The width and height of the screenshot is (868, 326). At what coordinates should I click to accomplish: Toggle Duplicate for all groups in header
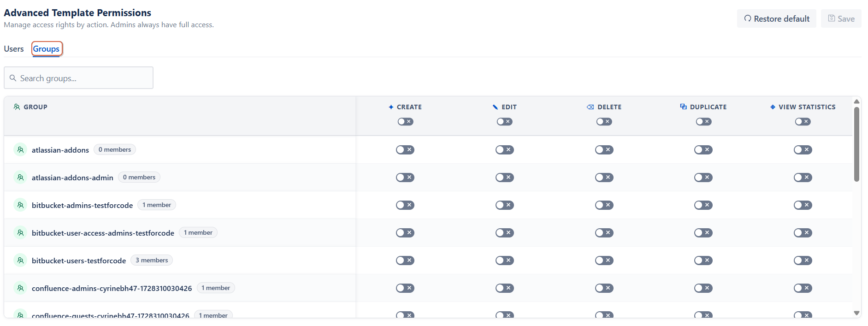click(x=704, y=122)
